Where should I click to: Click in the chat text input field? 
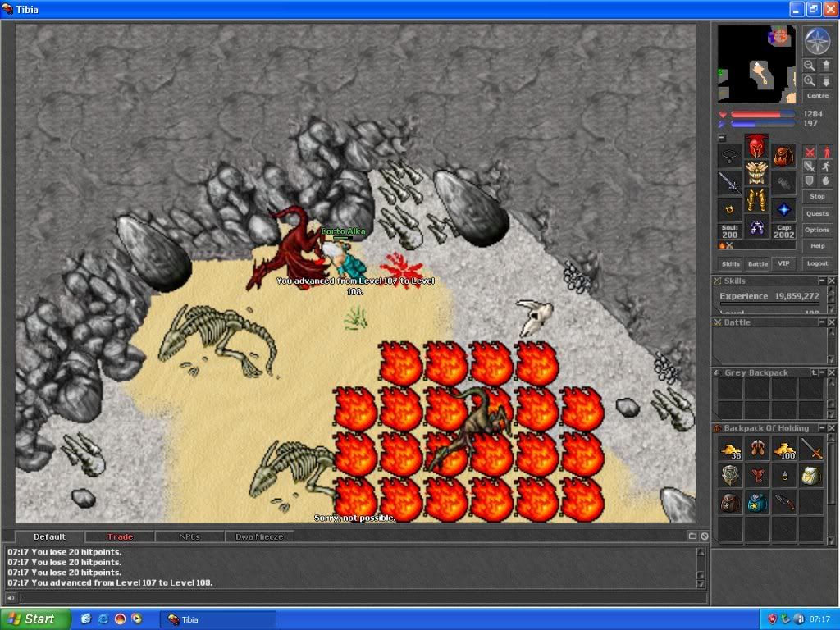click(x=362, y=598)
